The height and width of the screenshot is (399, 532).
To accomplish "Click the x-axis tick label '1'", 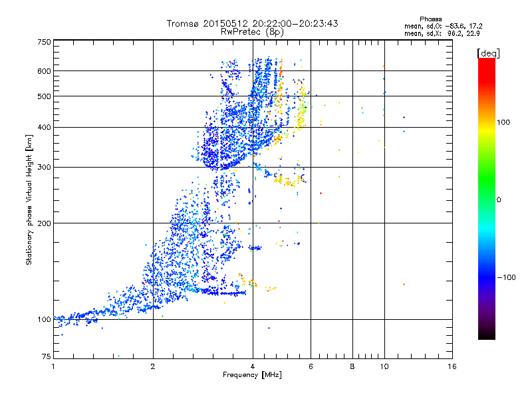I will pyautogui.click(x=53, y=366).
